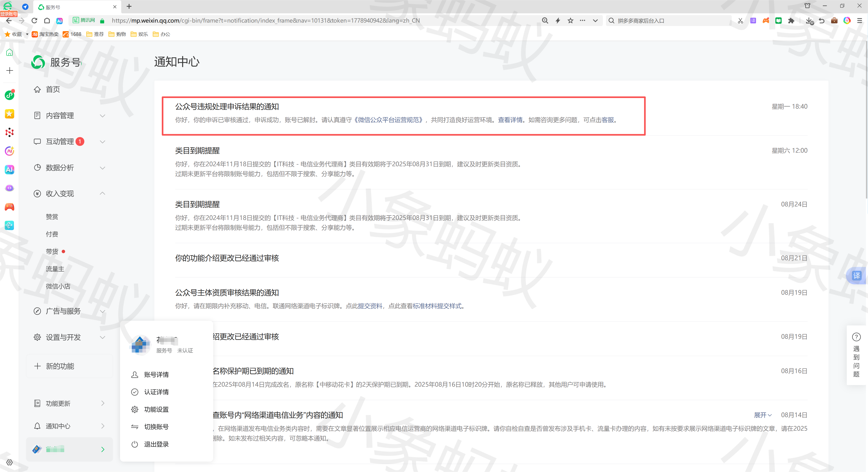Viewport: 868px width, 472px height.
Task: Click the browser refresh icon
Action: (34, 21)
